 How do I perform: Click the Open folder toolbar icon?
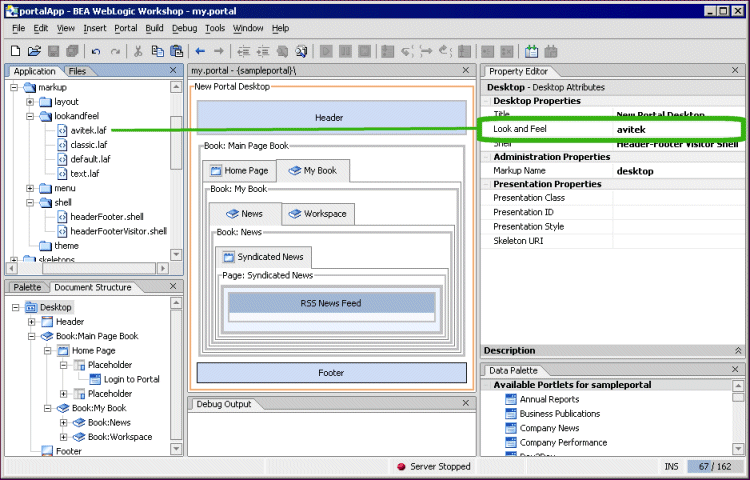[34, 51]
